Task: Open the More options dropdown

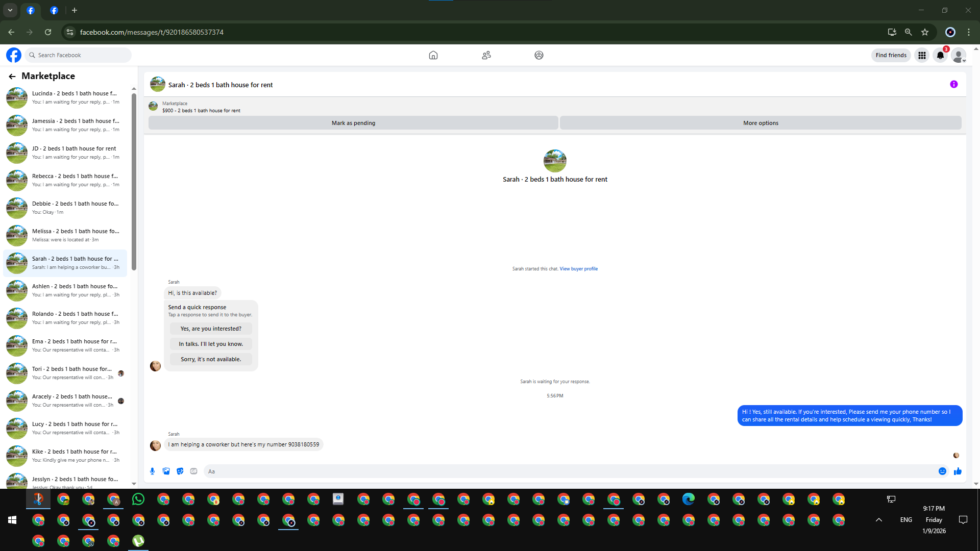Action: point(760,123)
